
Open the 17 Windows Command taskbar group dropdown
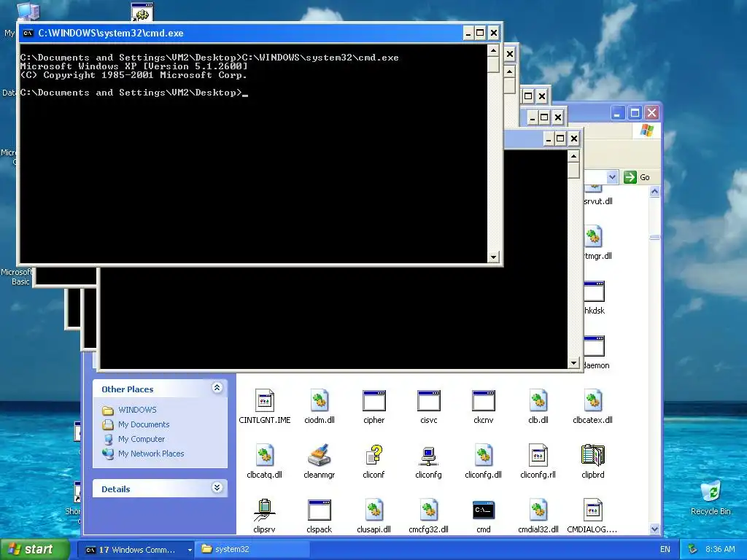(x=190, y=550)
